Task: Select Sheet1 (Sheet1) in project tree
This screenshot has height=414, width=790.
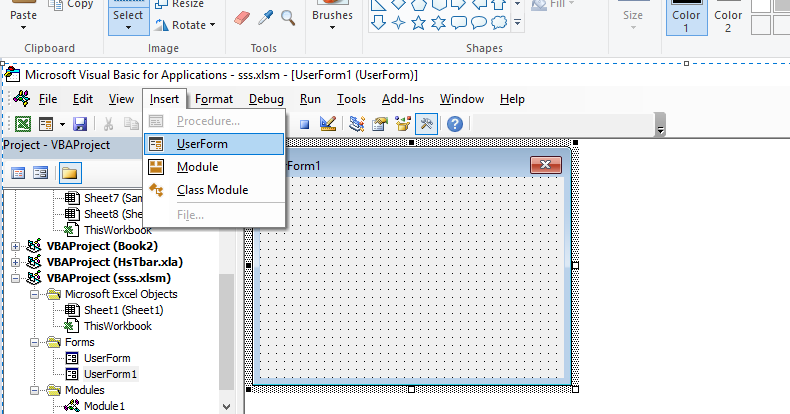Action: point(123,310)
